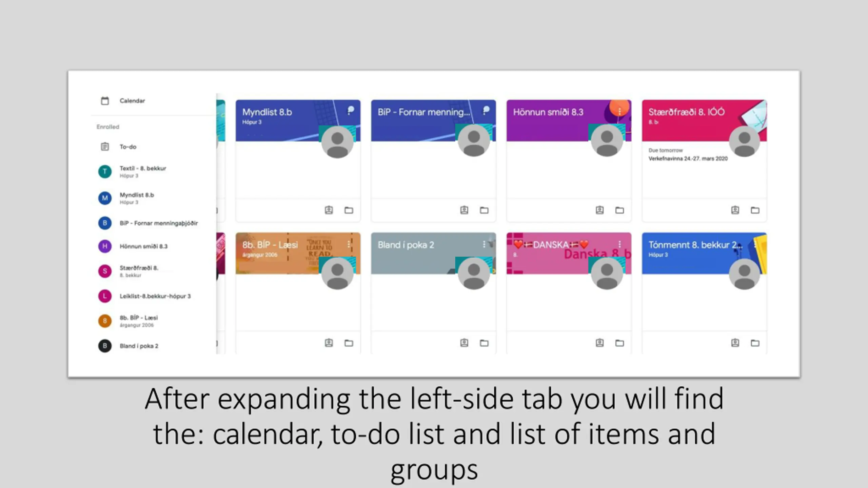Open Verkefnavinna 24.-27. mars 2020 assignment
Viewport: 868px width, 488px height.
coord(688,159)
